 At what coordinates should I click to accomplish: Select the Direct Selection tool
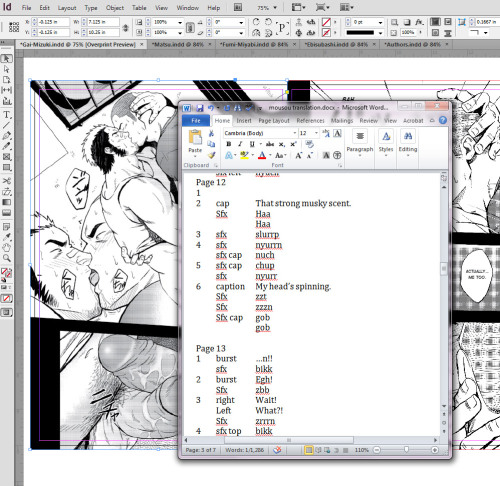click(6, 69)
